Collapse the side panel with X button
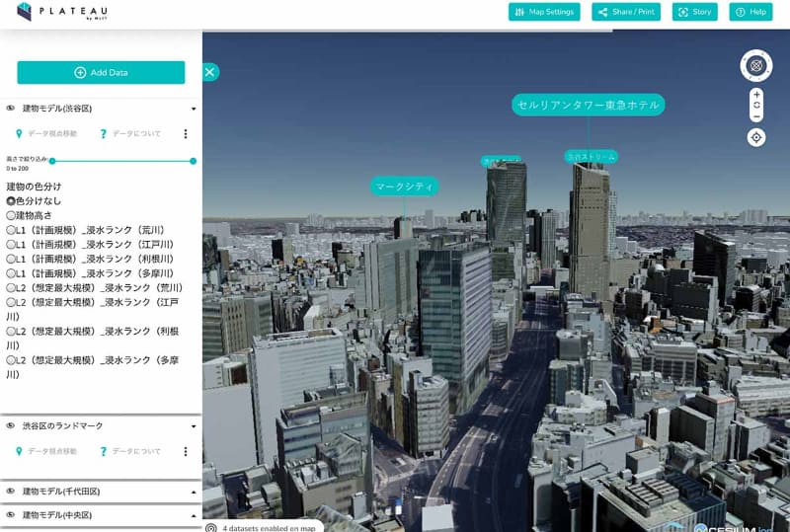The image size is (790, 532). 210,72
